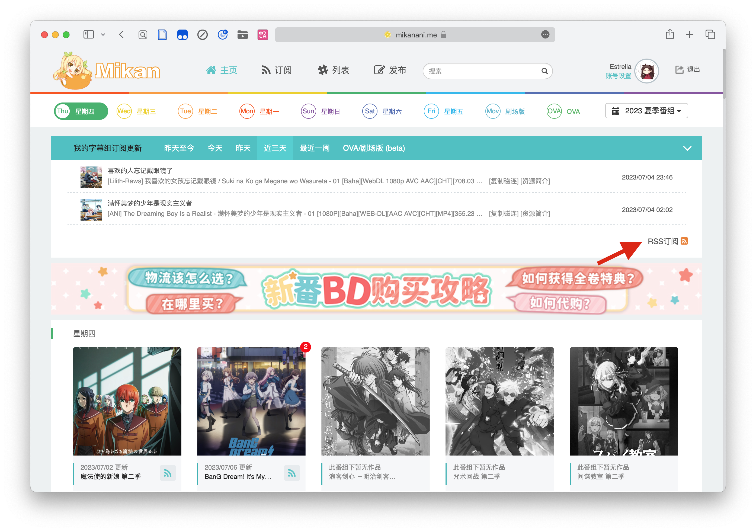Click the RSS button on the BanG Dream card

[x=292, y=473]
